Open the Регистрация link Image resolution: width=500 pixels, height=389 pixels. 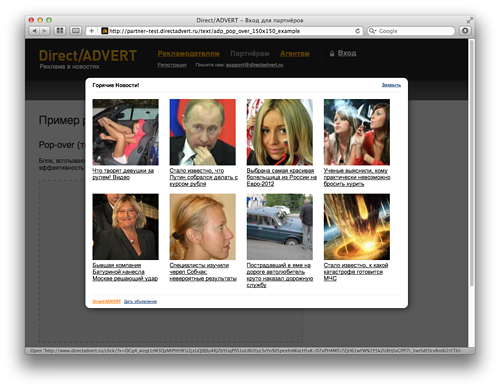tap(172, 65)
